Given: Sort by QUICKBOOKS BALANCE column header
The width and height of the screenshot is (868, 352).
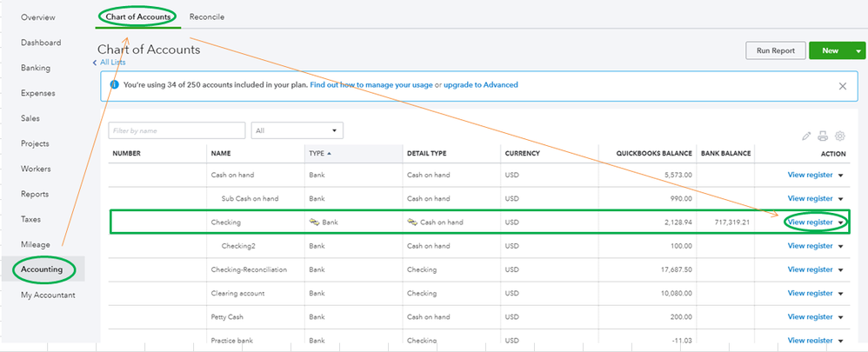Looking at the screenshot, I should pos(654,154).
